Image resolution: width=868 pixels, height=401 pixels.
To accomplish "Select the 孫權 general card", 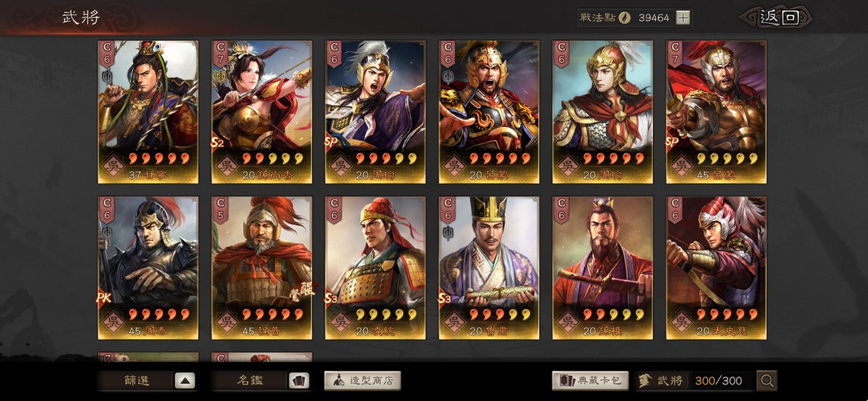I will 603,267.
